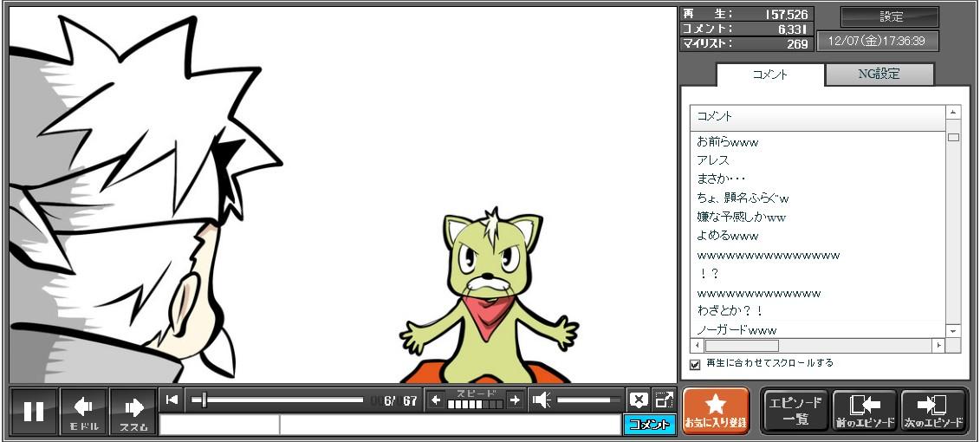Select the コメント tab
This screenshot has height=442, width=980.
pos(769,75)
